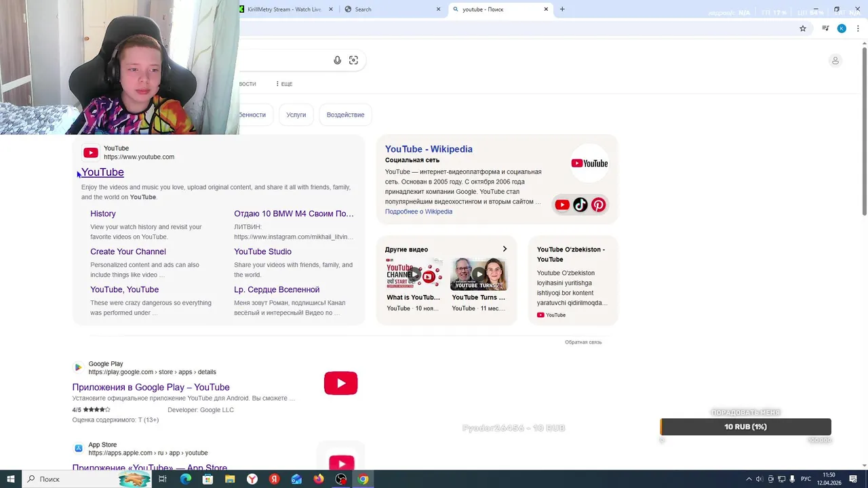Image resolution: width=868 pixels, height=488 pixels.
Task: Open the YouTube Studio sitelink
Action: coord(262,251)
